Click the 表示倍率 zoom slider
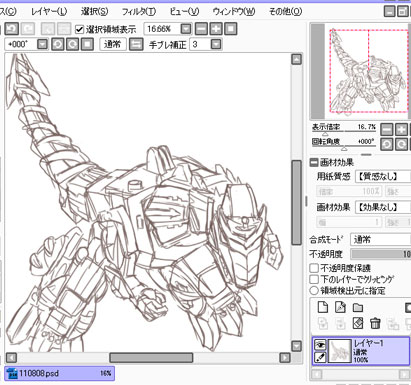Screen dimensions: 411x385 (x=344, y=131)
